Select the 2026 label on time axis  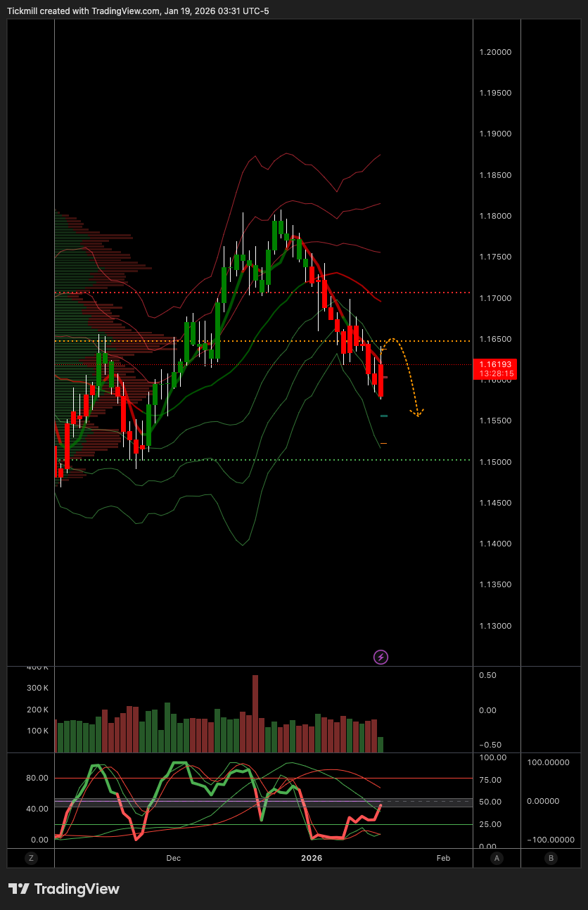(312, 858)
